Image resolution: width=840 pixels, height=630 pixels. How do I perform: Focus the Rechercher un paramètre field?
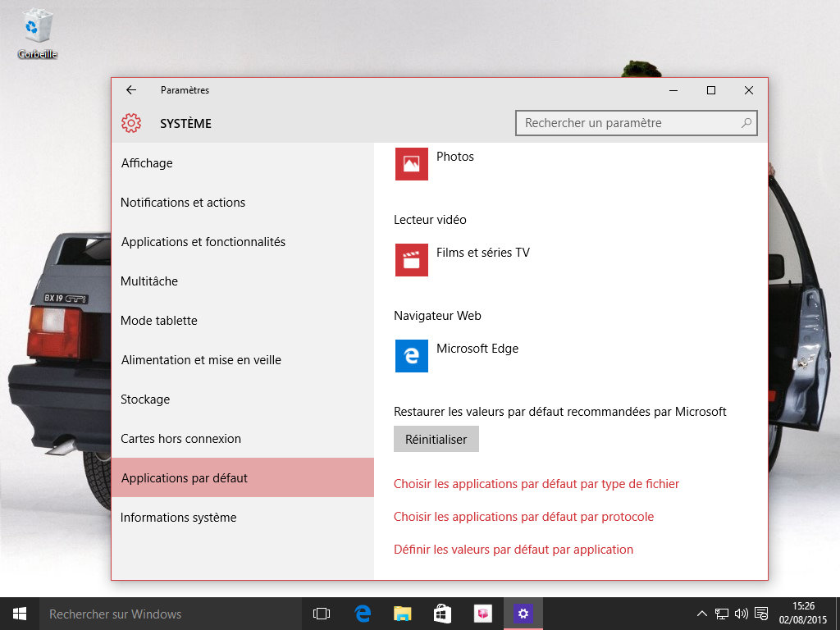pyautogui.click(x=628, y=123)
